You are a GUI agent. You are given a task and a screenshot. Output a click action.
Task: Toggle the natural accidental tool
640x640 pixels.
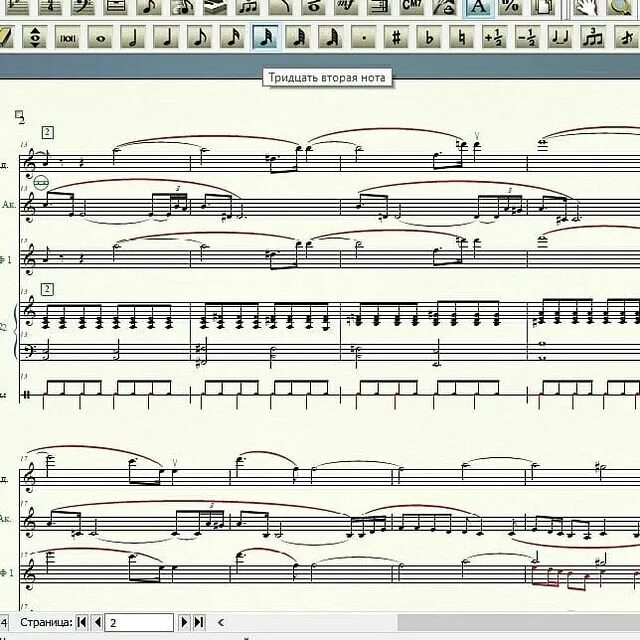click(x=462, y=38)
